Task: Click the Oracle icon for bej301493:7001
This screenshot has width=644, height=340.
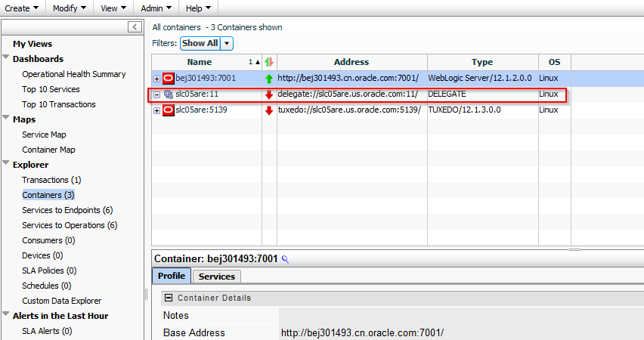Action: 169,78
